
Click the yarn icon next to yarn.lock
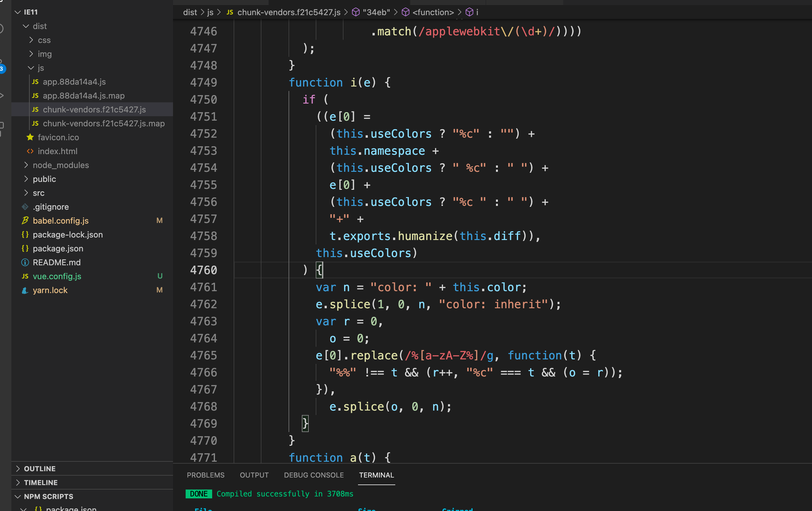[x=25, y=290]
